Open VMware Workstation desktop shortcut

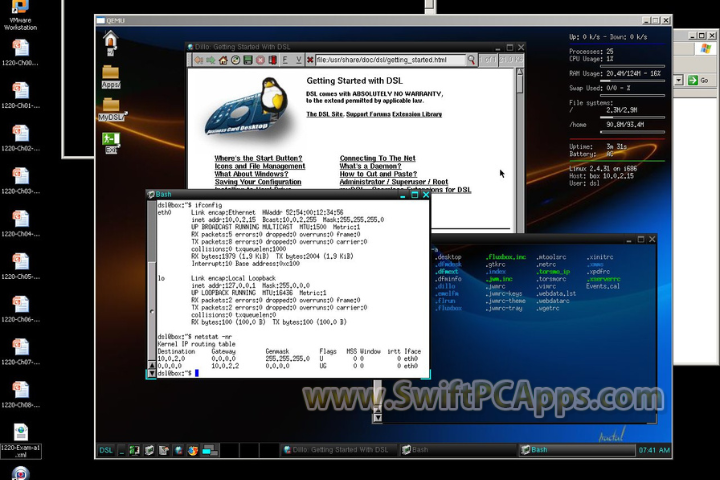pyautogui.click(x=20, y=15)
